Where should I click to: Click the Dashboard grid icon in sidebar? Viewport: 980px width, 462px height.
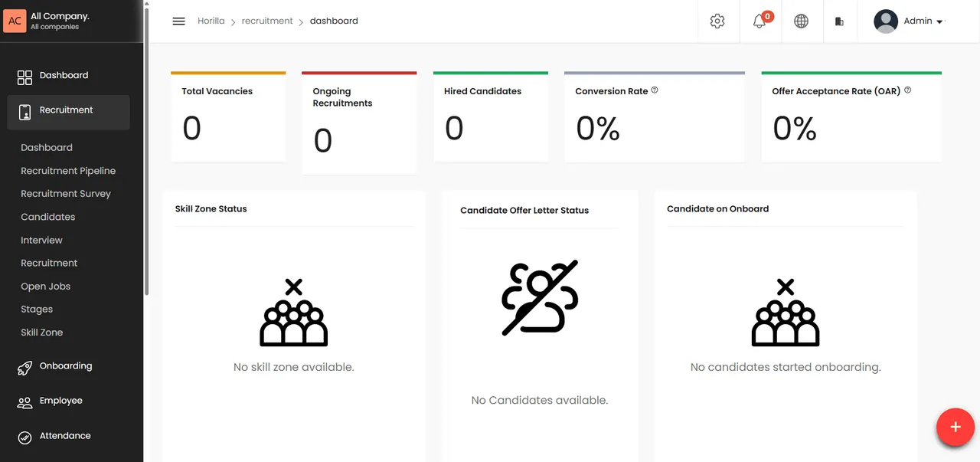[x=24, y=77]
